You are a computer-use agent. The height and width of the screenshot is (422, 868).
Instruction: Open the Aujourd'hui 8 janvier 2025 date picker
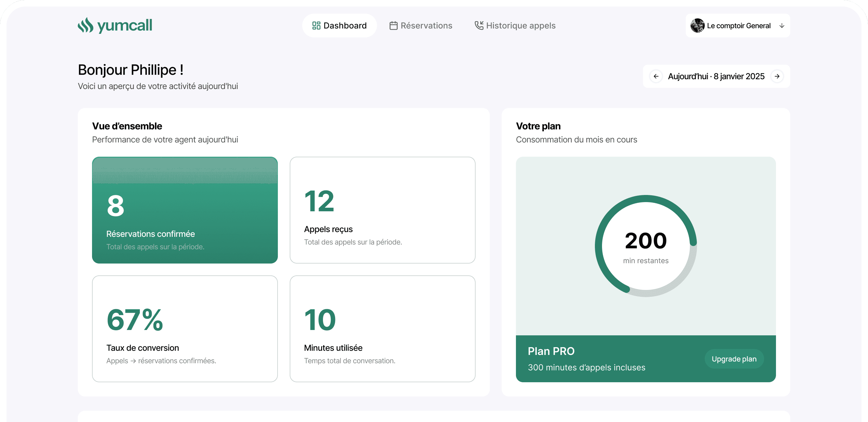click(716, 77)
